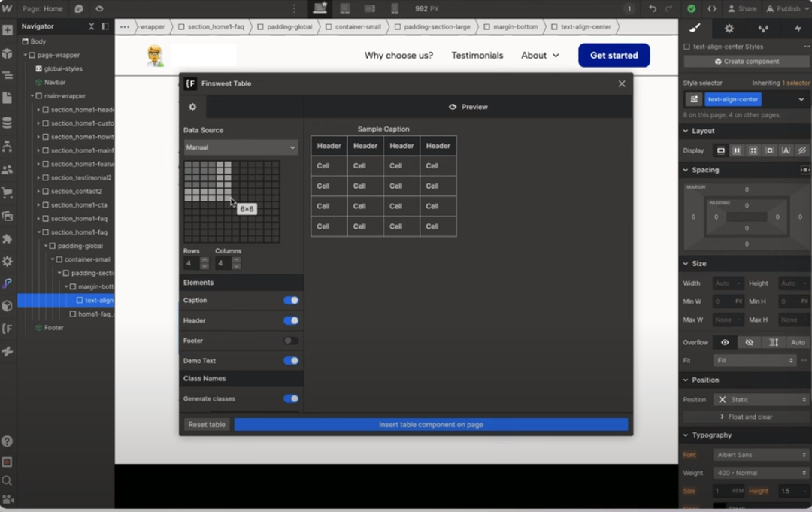
Task: Toggle the Caption switch
Action: point(291,300)
